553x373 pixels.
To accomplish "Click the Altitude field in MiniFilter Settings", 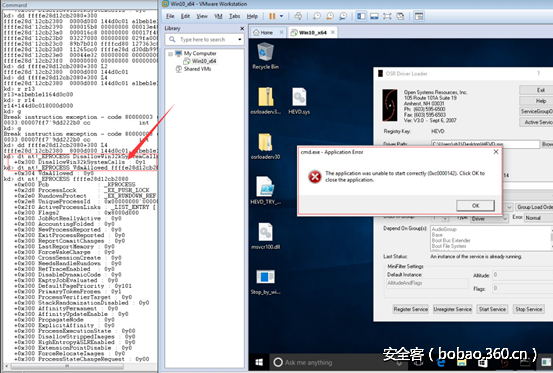I will pyautogui.click(x=523, y=275).
